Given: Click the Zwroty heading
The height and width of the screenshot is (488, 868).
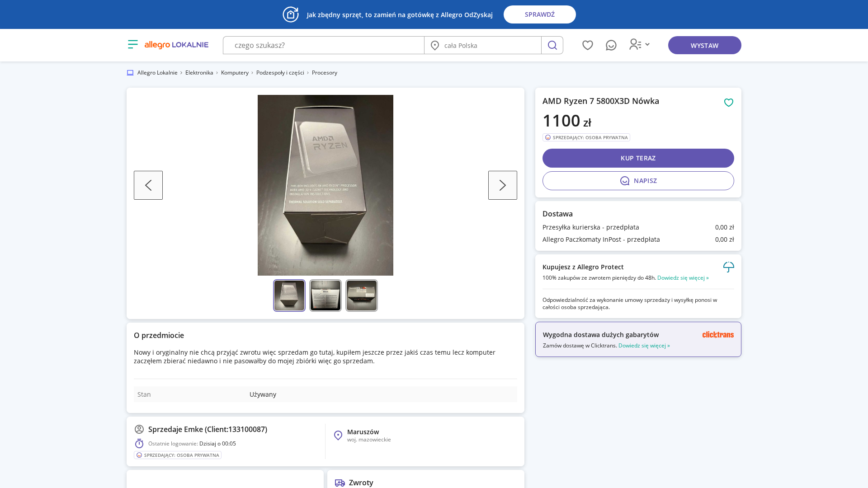Looking at the screenshot, I should click(x=361, y=483).
